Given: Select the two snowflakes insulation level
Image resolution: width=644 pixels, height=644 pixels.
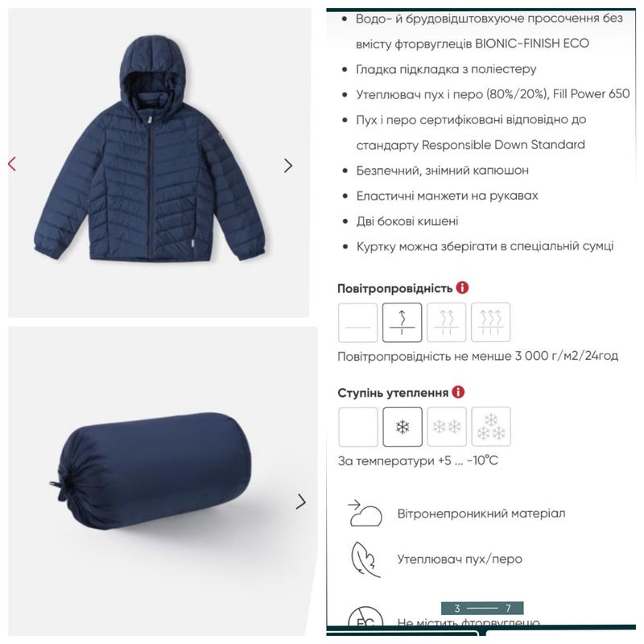Looking at the screenshot, I should click(x=447, y=427).
